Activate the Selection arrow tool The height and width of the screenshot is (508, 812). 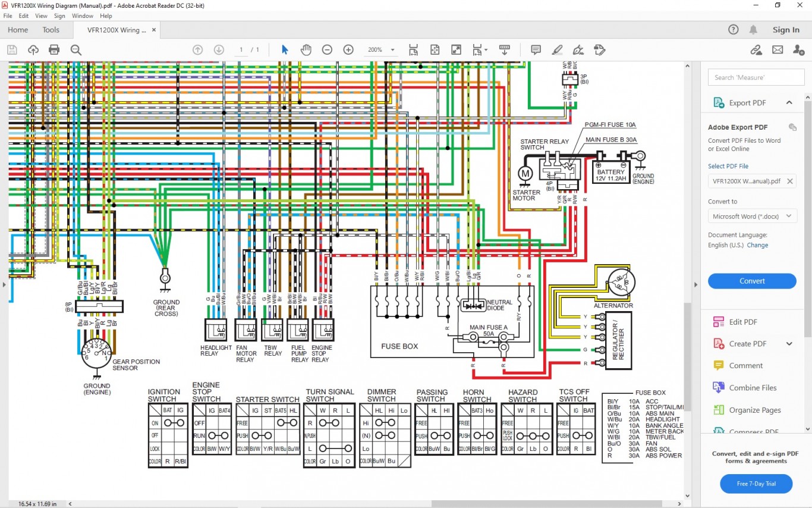click(x=285, y=50)
